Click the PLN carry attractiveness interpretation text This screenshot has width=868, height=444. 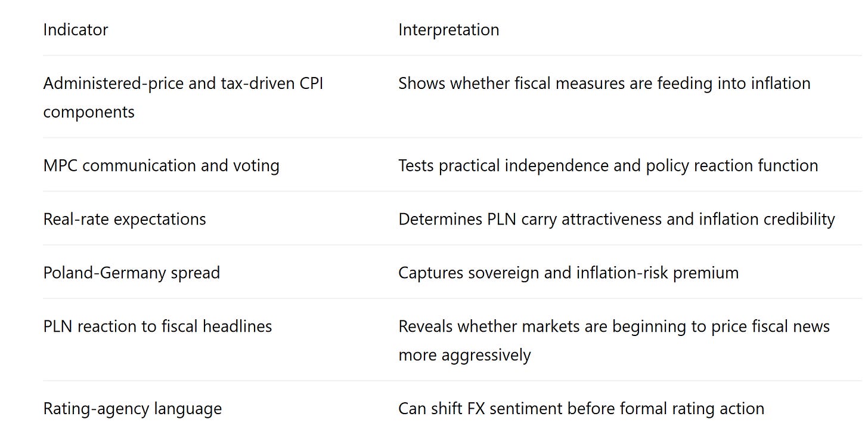pyautogui.click(x=616, y=219)
